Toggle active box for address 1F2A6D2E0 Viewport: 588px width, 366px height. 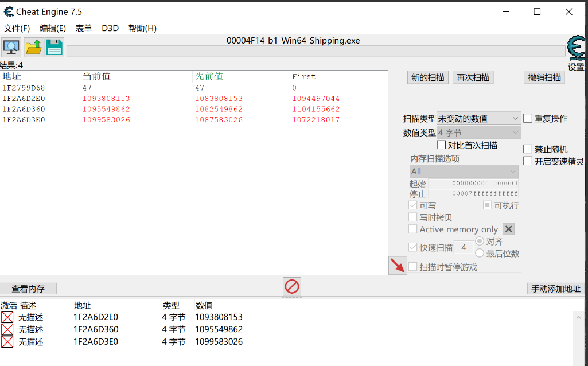point(7,317)
